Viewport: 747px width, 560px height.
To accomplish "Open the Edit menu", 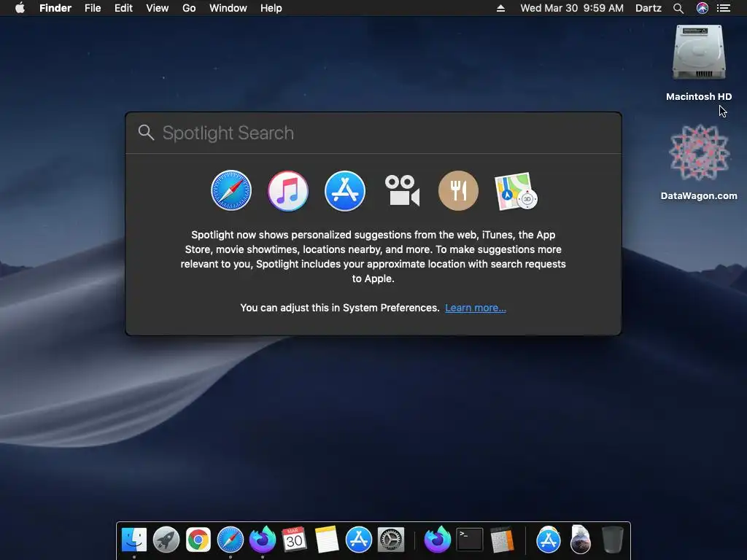I will 123,8.
